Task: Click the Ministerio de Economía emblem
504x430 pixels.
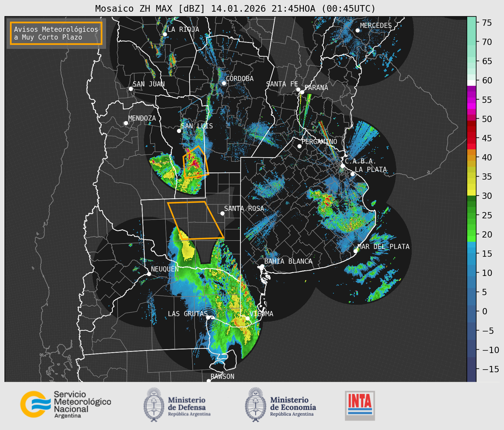Action: pos(255,405)
